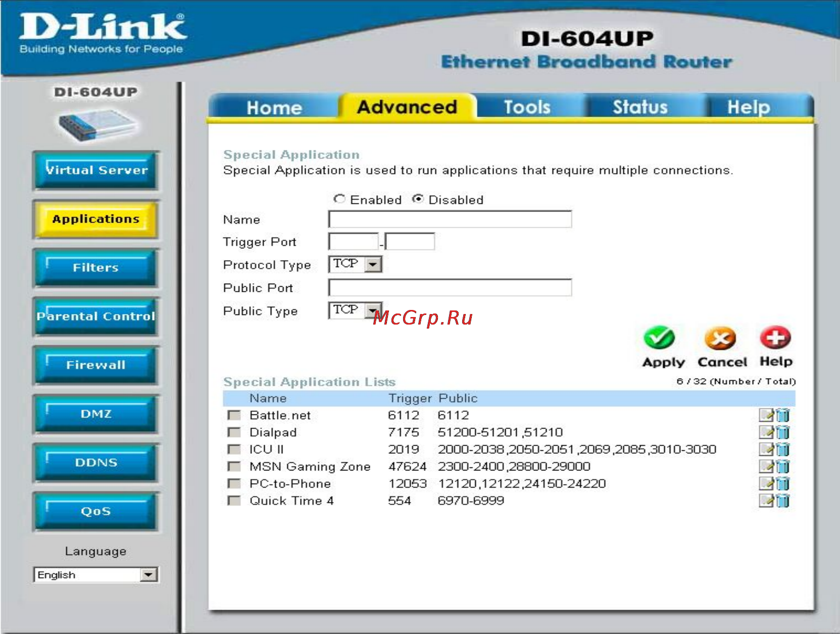Click Dialpad trigger port 7175
Screen dimensions: 840x634
click(404, 433)
